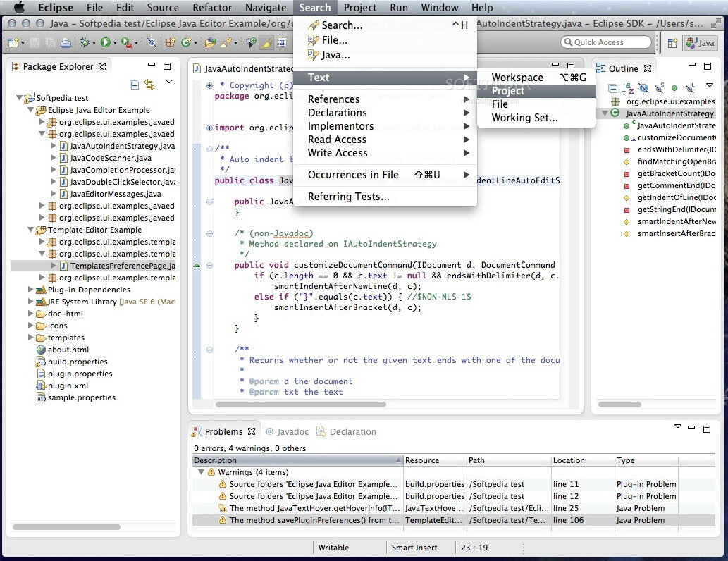The height and width of the screenshot is (561, 728).
Task: Click the editor horizontal scrollbar
Action: [x=301, y=405]
